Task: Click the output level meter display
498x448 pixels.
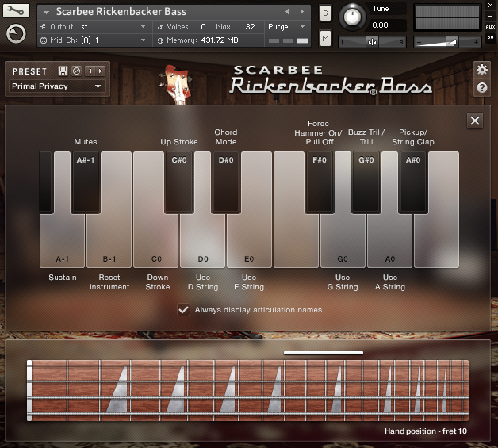Action: pos(447,17)
